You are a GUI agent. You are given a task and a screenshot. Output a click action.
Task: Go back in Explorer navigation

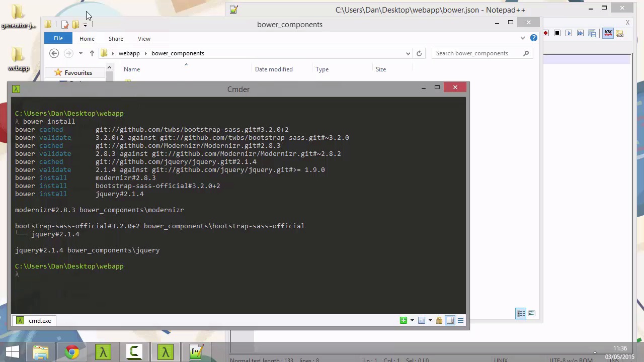click(x=54, y=53)
